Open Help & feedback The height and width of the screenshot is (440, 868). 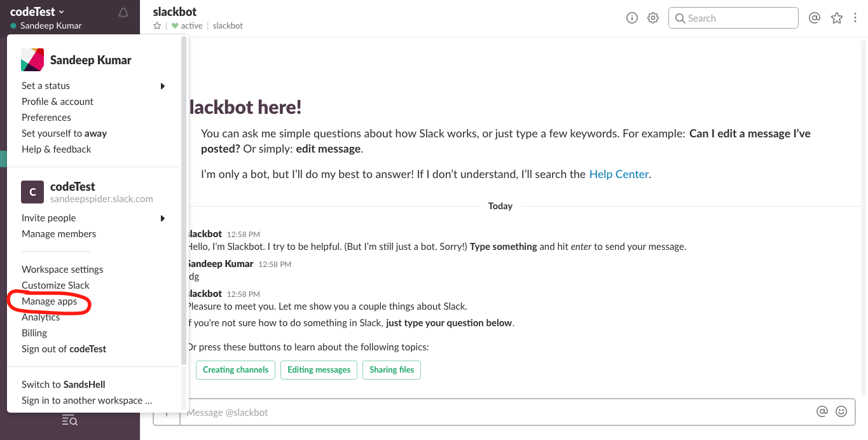click(x=57, y=149)
